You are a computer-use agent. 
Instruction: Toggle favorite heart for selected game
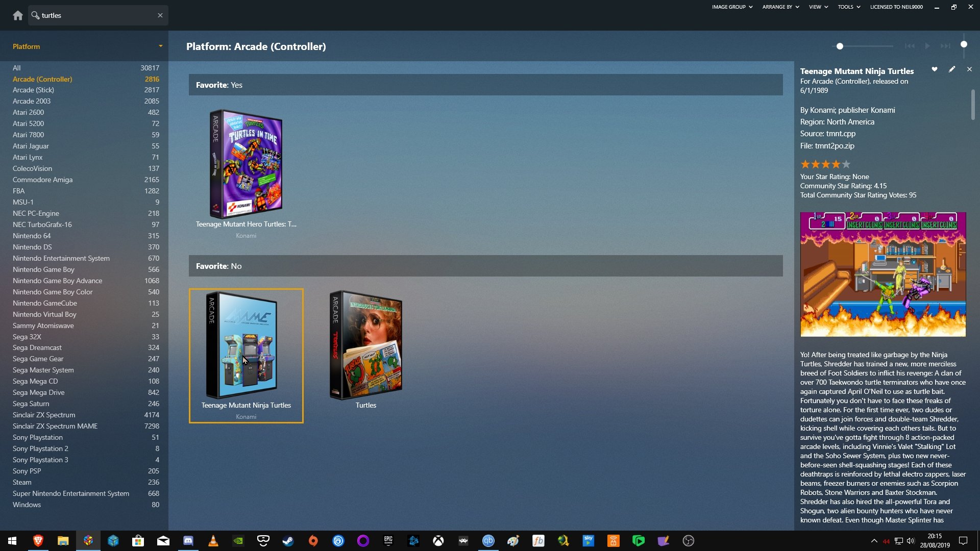point(935,69)
